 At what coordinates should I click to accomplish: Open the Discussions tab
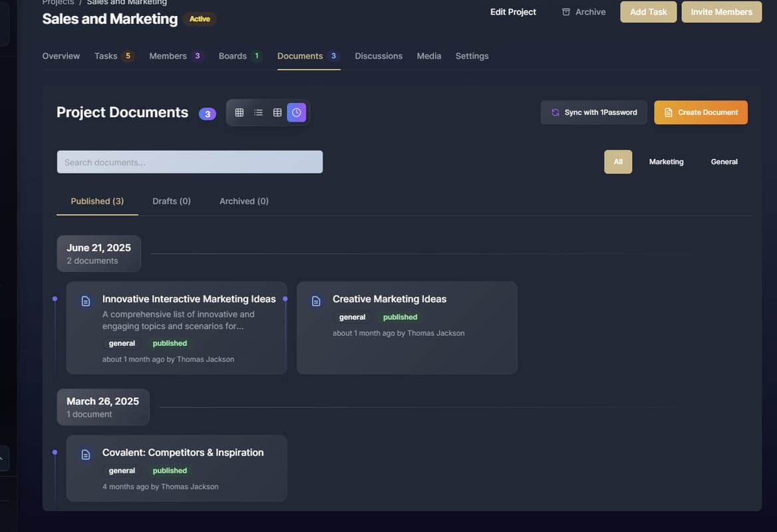(x=379, y=56)
